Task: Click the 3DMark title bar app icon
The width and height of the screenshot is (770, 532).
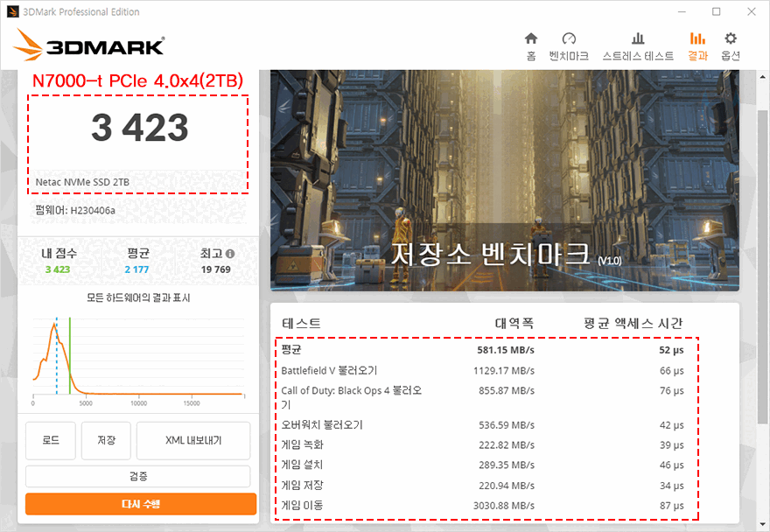Action: coord(13,11)
